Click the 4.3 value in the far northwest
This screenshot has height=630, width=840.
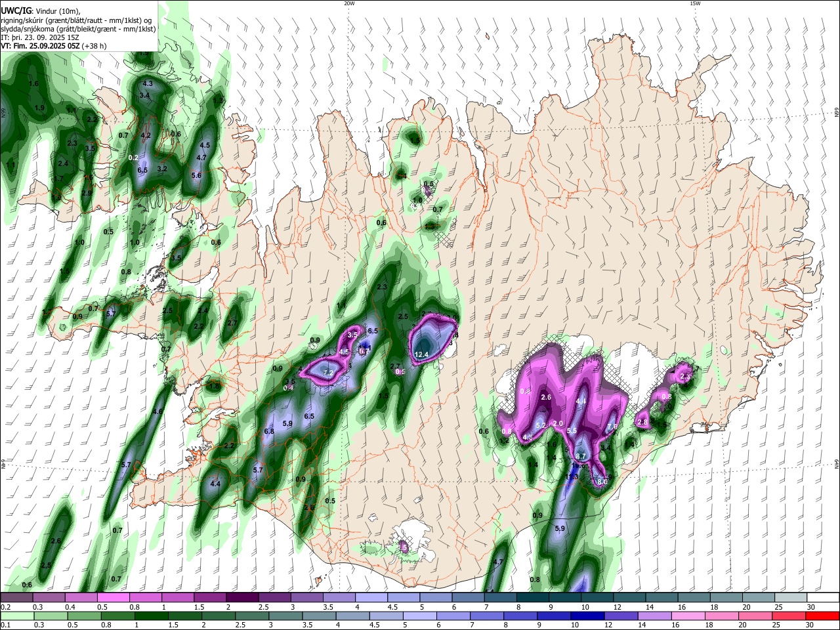point(148,84)
